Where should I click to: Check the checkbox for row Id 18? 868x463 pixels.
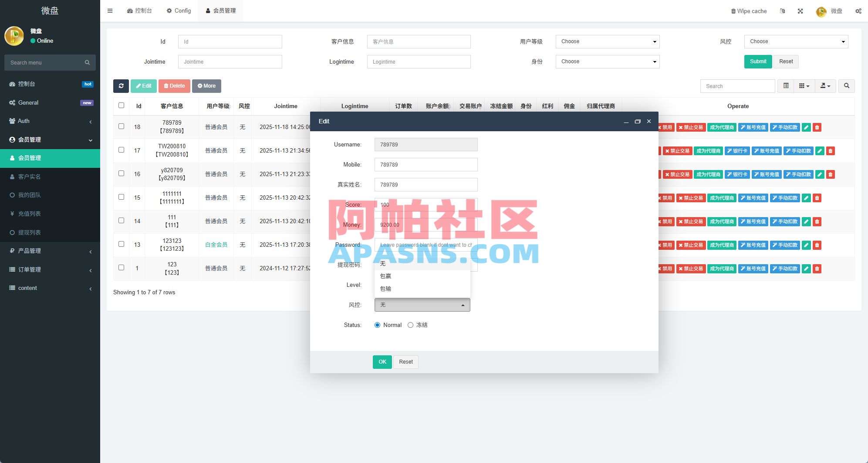pyautogui.click(x=121, y=126)
